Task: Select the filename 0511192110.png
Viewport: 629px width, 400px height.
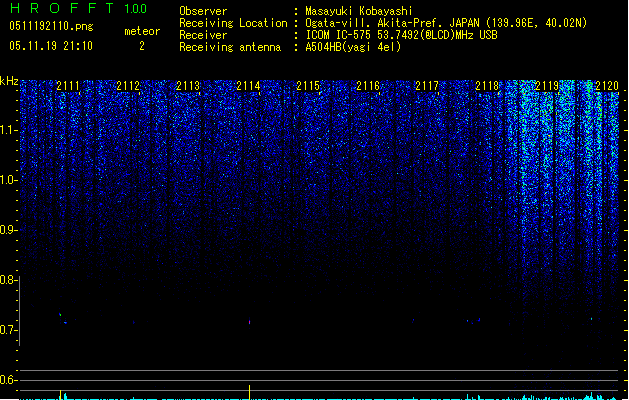Action: [x=51, y=26]
